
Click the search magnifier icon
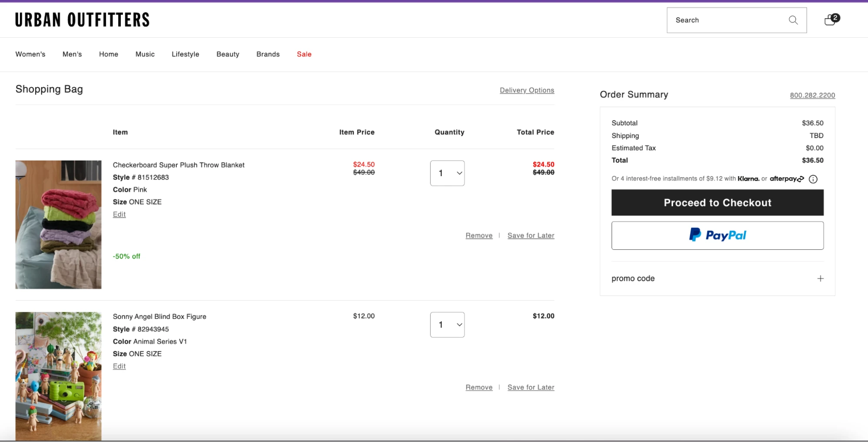[x=793, y=20]
